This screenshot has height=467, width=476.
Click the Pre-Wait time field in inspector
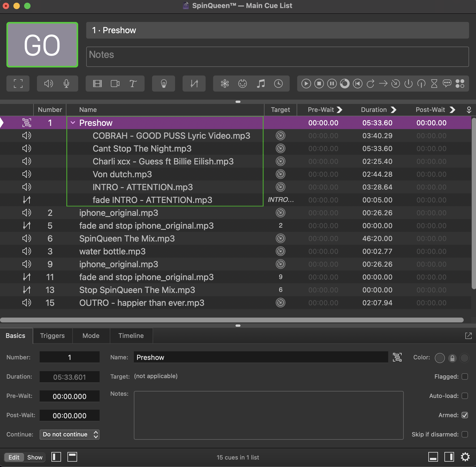[70, 396]
